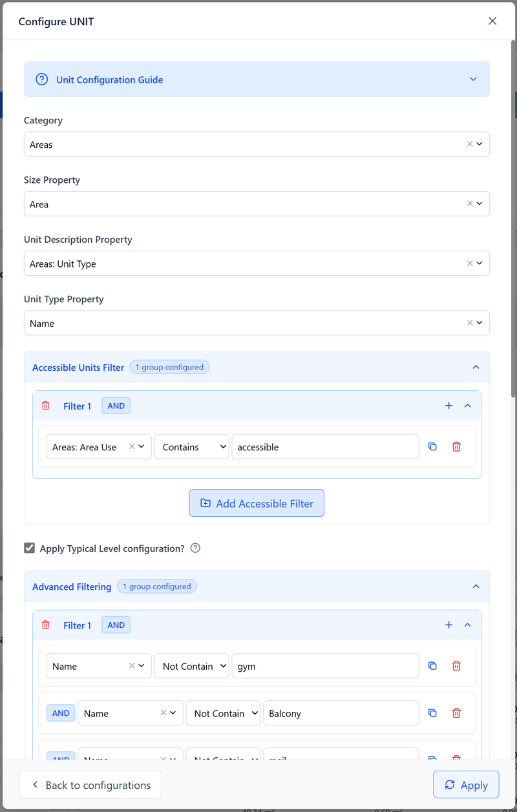517x812 pixels.
Task: Click the Add Accessible Filter button
Action: tap(257, 503)
